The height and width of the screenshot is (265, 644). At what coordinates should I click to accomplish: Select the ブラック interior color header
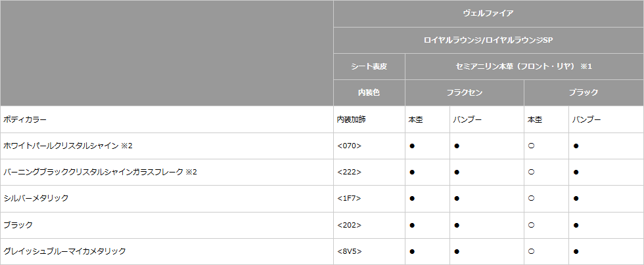tap(584, 92)
